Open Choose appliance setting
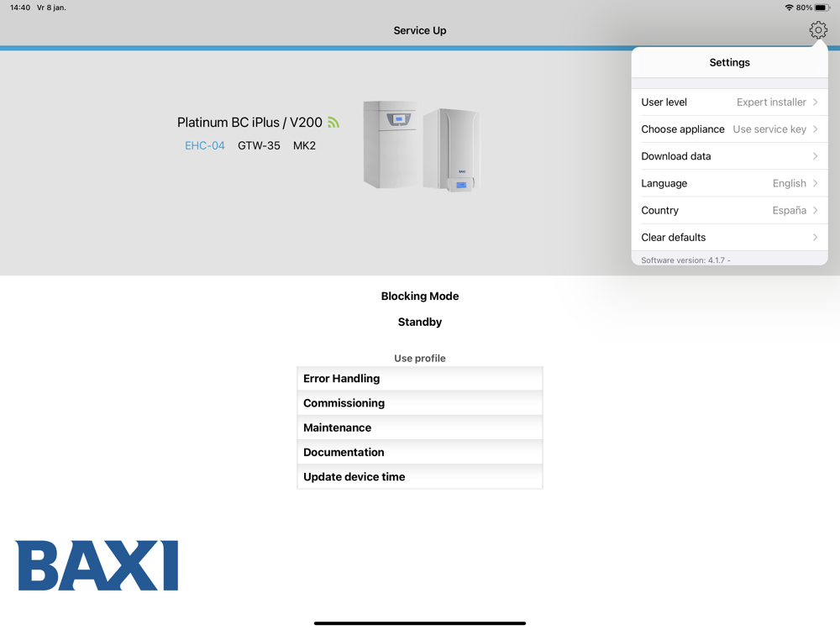The width and height of the screenshot is (840, 630). 730,129
